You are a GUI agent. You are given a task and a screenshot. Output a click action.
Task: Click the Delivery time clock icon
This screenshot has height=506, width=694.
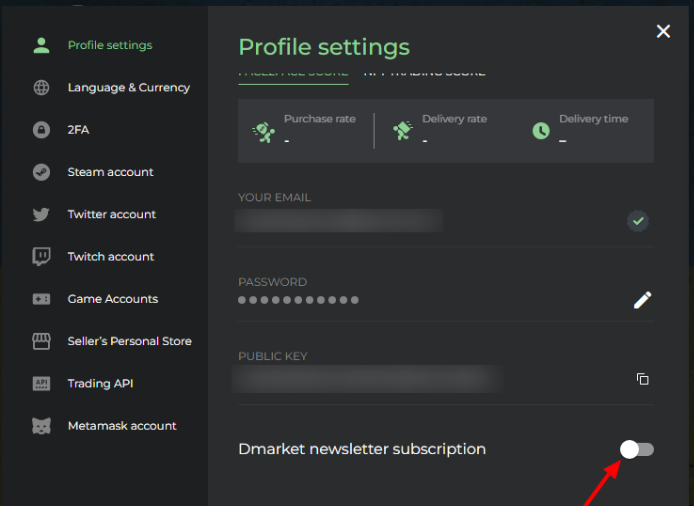coord(541,131)
